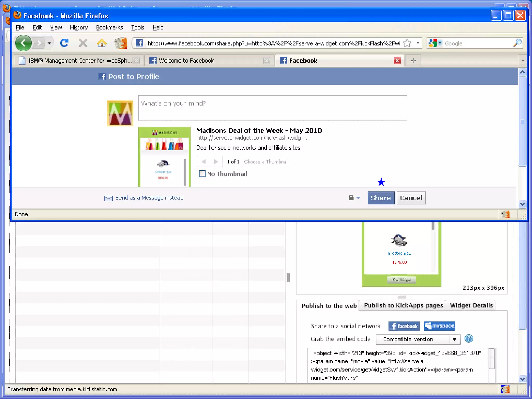Open the back/forward history dropdown arrow
The image size is (532, 399).
(49, 43)
